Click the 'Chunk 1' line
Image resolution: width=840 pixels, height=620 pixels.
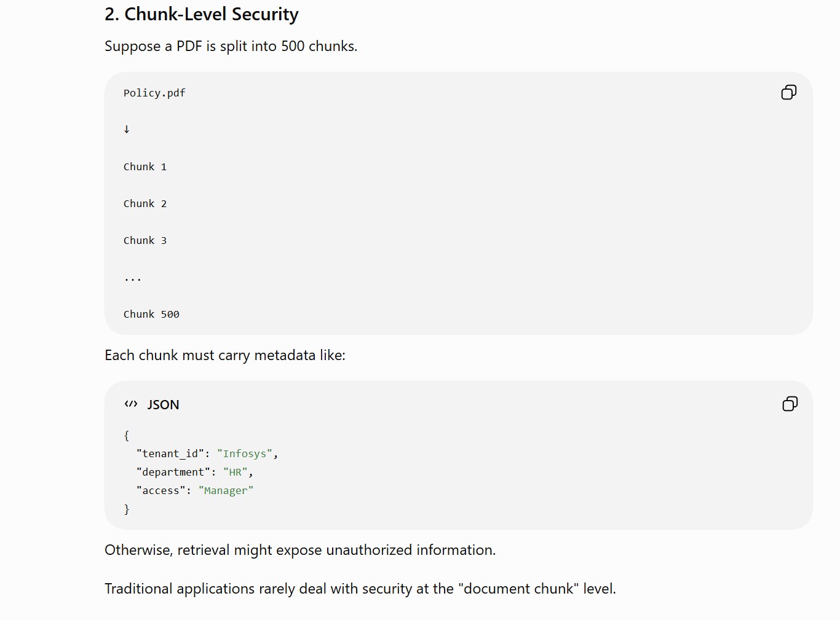[x=145, y=167]
